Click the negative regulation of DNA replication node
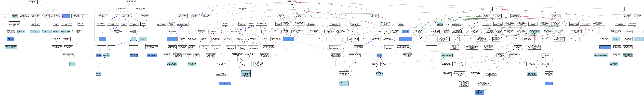The image size is (644, 95). point(532,74)
